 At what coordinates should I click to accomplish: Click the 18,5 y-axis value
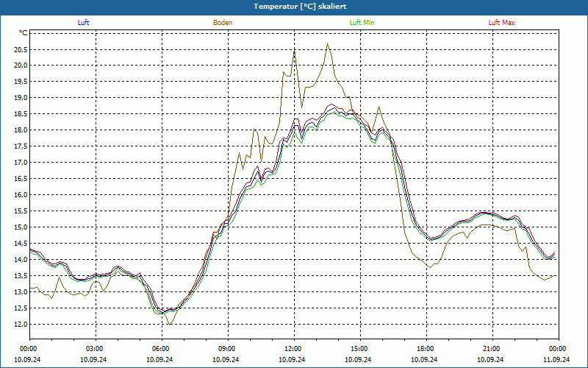21,114
